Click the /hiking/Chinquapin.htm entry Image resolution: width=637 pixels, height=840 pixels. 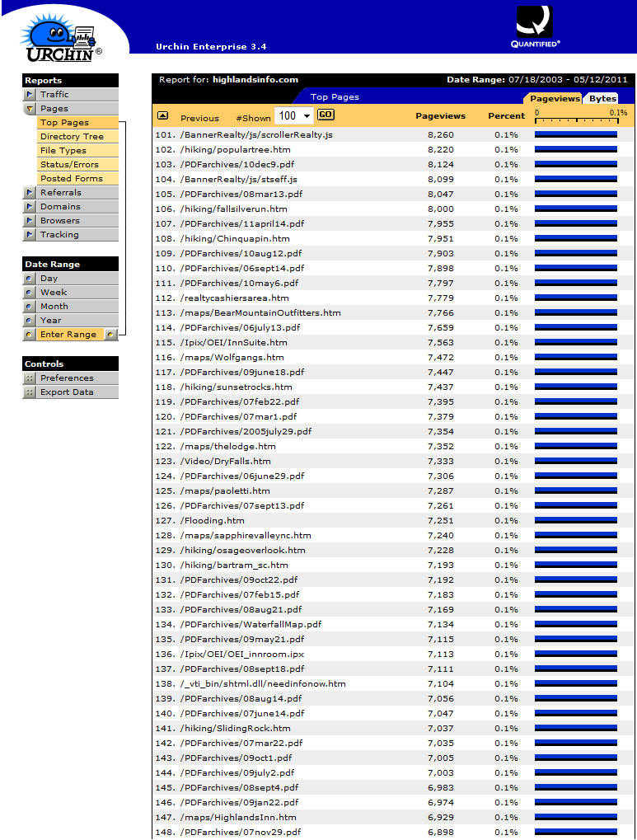[235, 239]
